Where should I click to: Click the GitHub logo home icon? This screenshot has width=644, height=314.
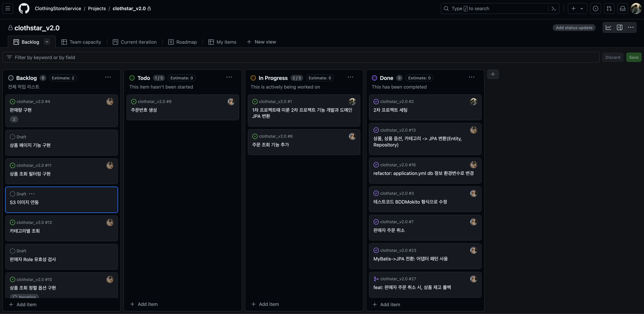[x=24, y=8]
